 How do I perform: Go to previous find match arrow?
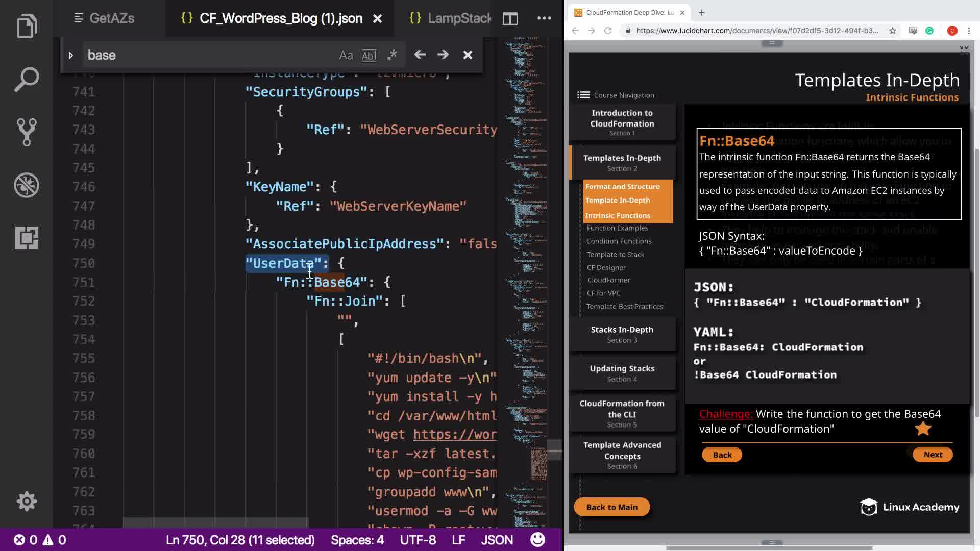pos(420,55)
